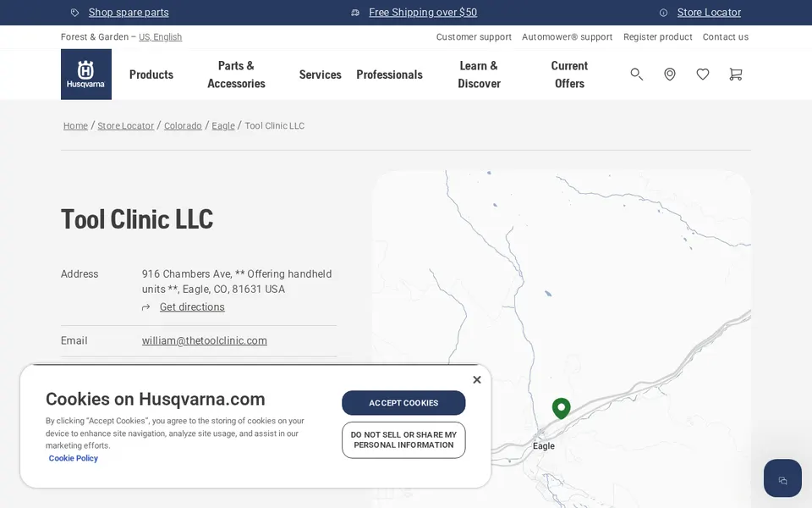Open the Products menu
812x508 pixels.
pyautogui.click(x=151, y=75)
